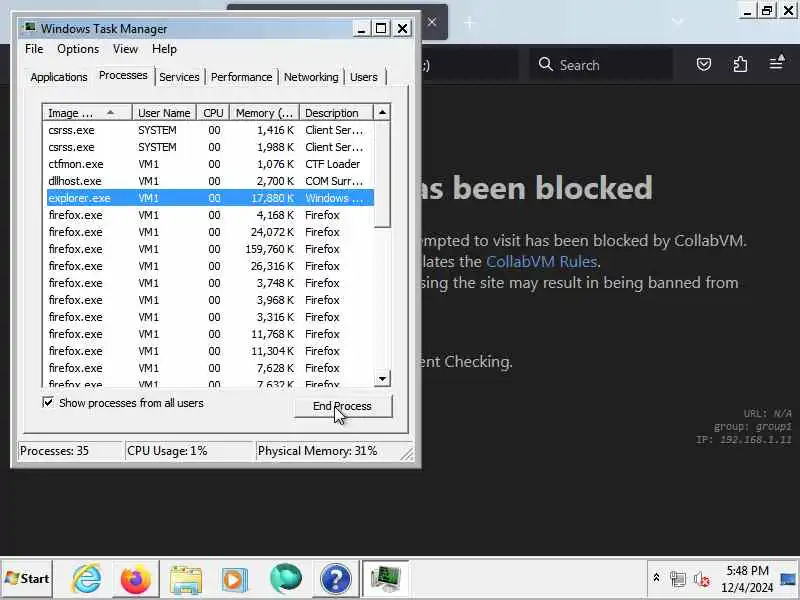Screen dimensions: 800x600
Task: Switch to the Performance tab
Action: [241, 77]
